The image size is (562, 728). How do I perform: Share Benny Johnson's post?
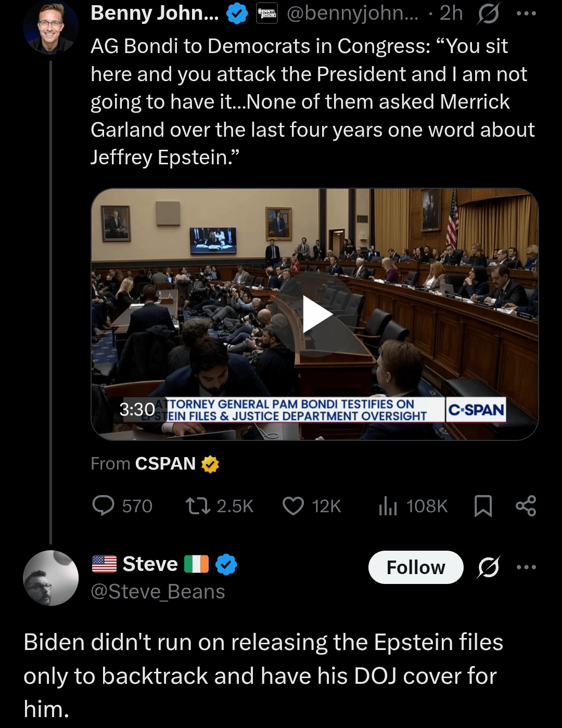(526, 505)
